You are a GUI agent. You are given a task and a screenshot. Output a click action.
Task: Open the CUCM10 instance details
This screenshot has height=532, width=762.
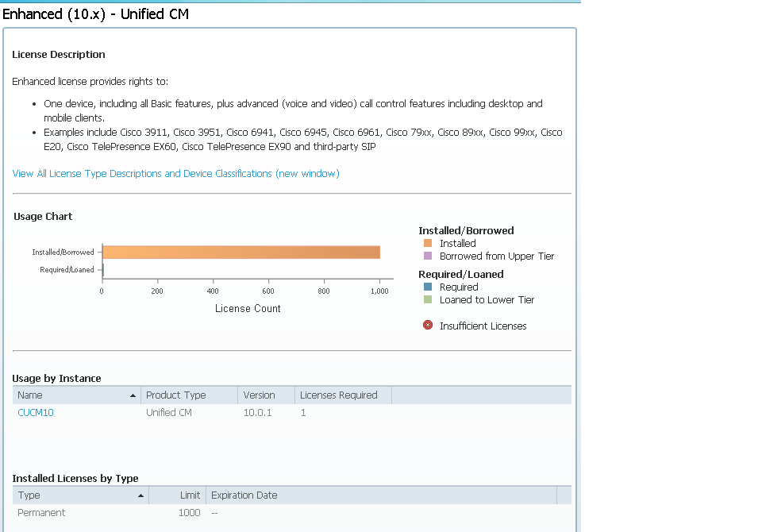click(35, 412)
